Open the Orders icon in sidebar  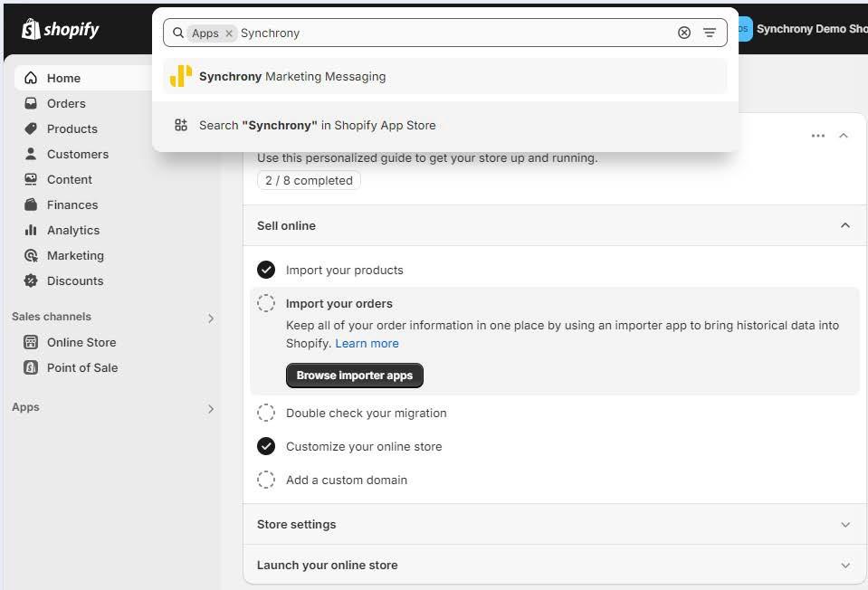click(31, 103)
